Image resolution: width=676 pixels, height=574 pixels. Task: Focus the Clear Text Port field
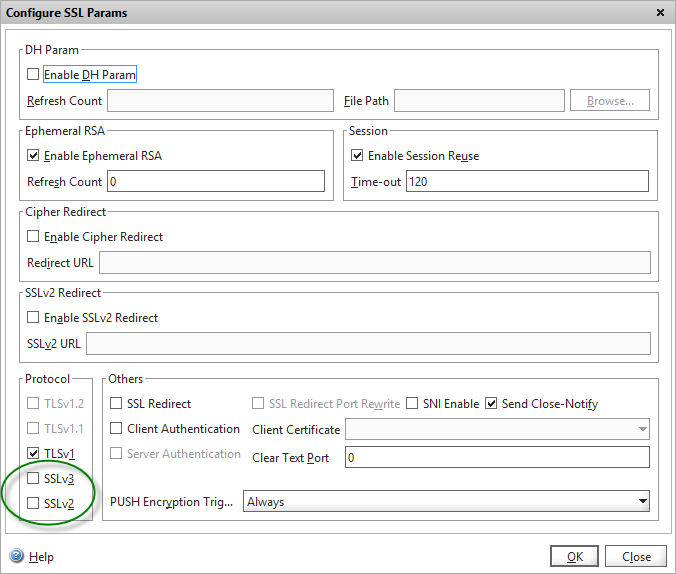[496, 458]
